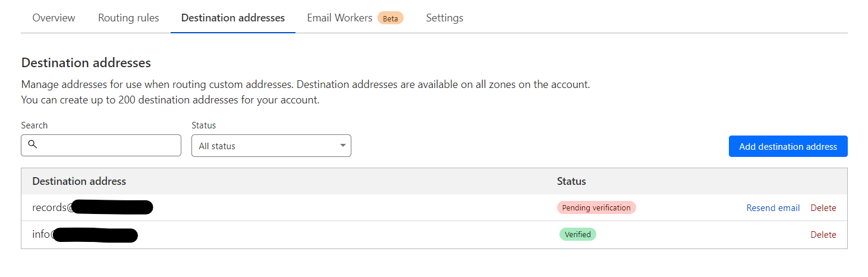The image size is (868, 277).
Task: Click the Beta badge on Email Workers
Action: 390,18
